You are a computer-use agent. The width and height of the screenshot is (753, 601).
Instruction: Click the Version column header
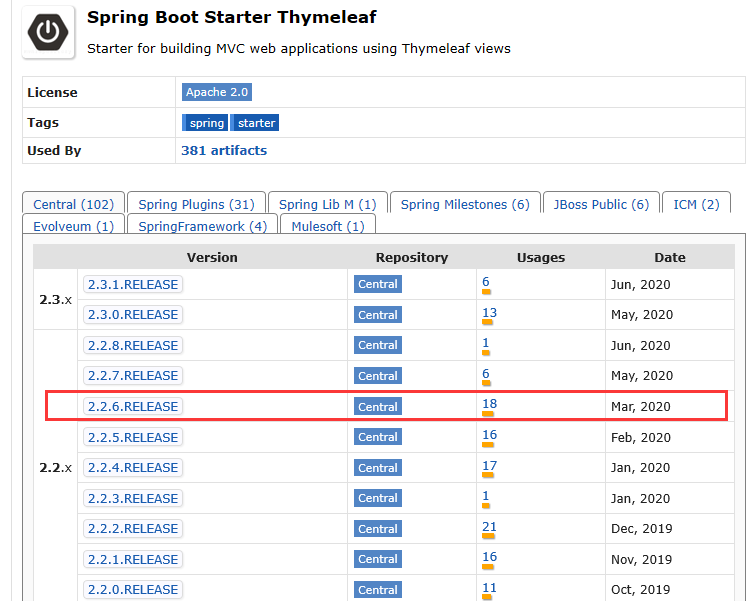tap(212, 258)
